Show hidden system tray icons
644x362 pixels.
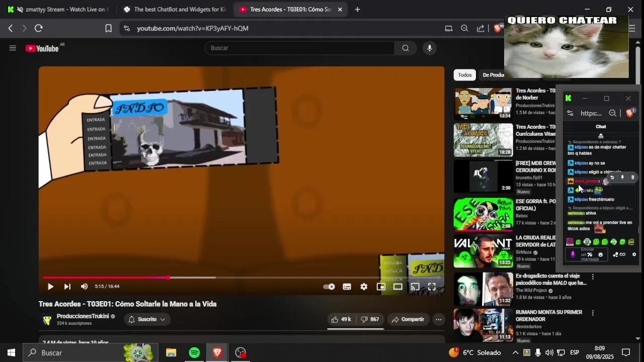515,353
